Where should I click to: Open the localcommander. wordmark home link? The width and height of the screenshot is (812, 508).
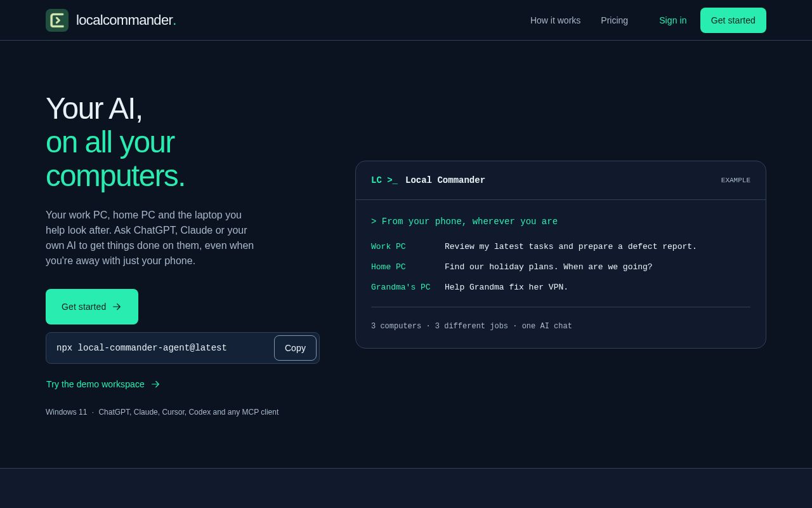coord(126,20)
